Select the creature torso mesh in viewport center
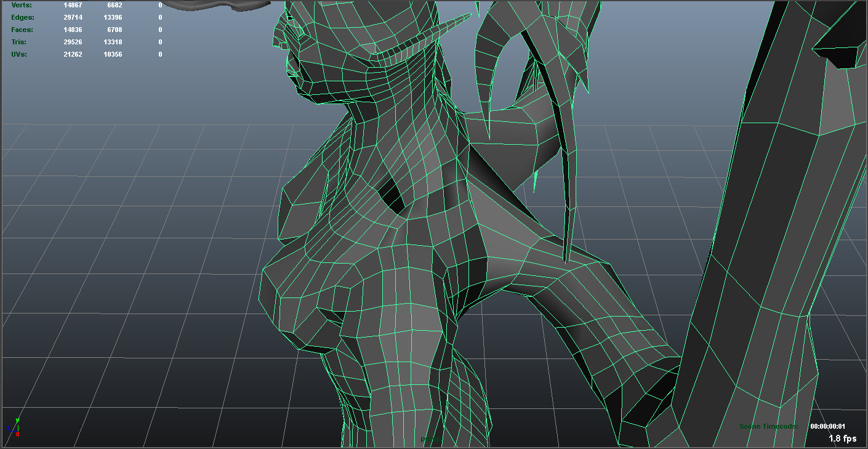The image size is (868, 449). point(394,216)
